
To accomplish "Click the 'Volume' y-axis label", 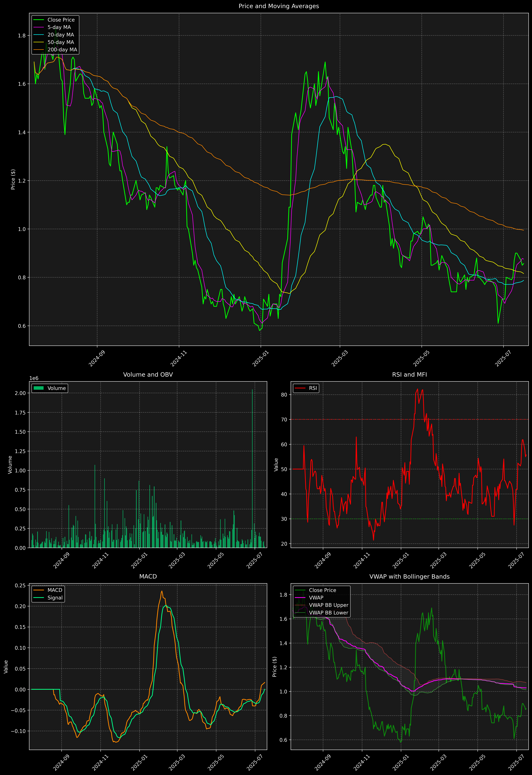I will point(10,464).
